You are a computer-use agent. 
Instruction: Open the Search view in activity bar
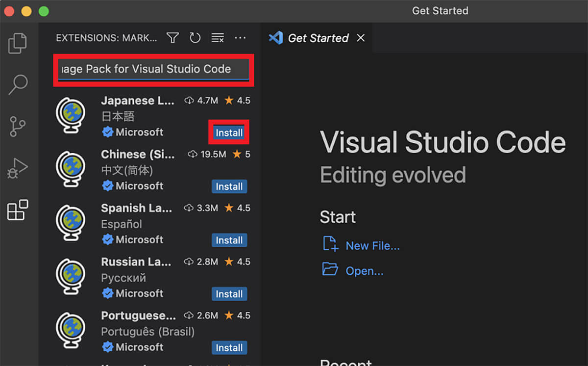click(18, 85)
